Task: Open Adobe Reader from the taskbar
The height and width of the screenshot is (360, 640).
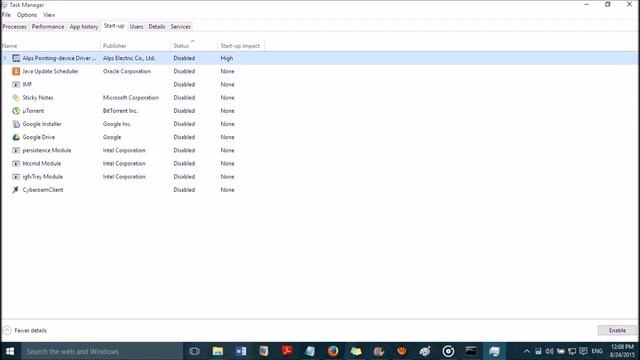Action: tap(287, 351)
